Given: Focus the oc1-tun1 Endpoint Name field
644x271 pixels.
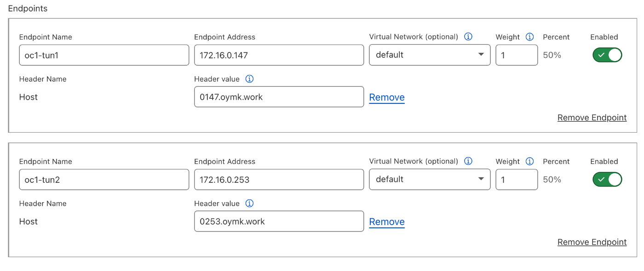Looking at the screenshot, I should [104, 55].
